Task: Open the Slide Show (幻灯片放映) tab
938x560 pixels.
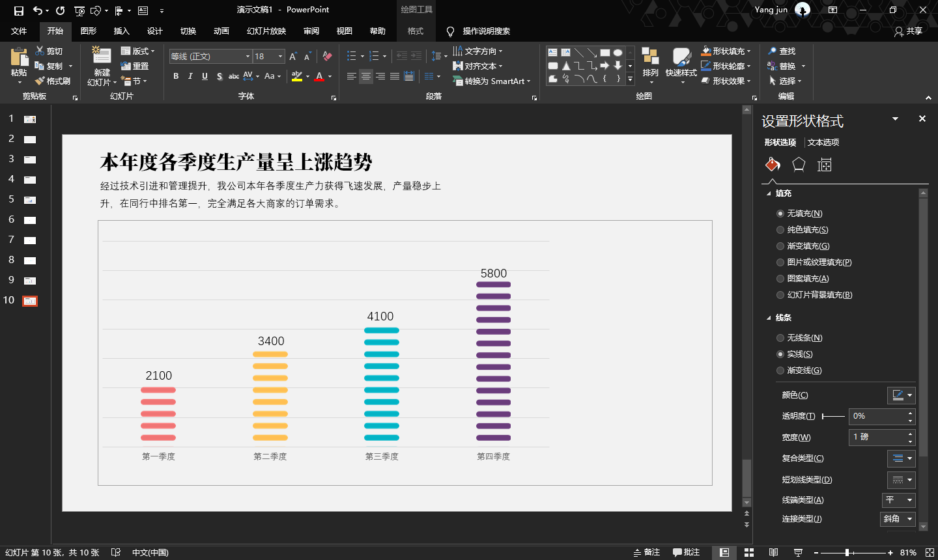Action: tap(266, 31)
